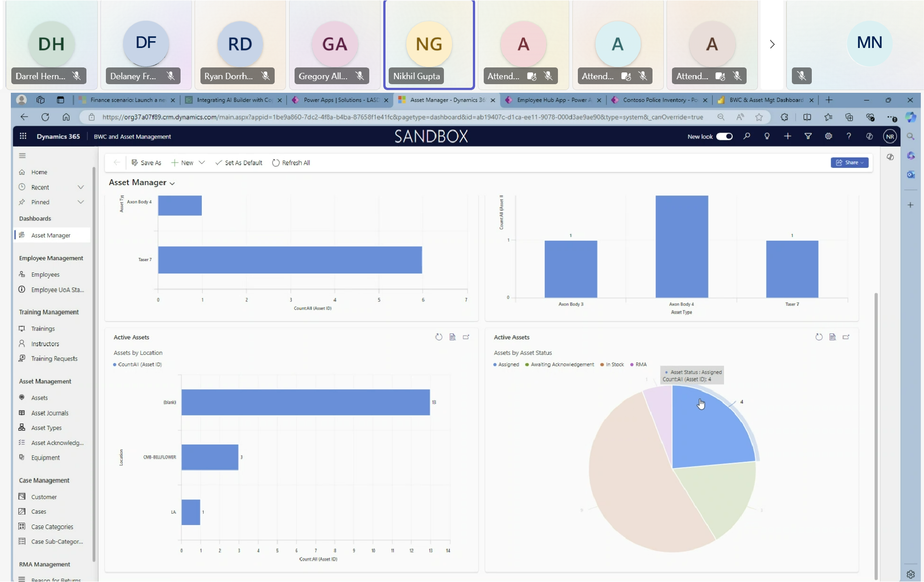Screen dimensions: 924x582
Task: Toggle the Awaiting Acknowledgement legend entry
Action: coord(560,365)
